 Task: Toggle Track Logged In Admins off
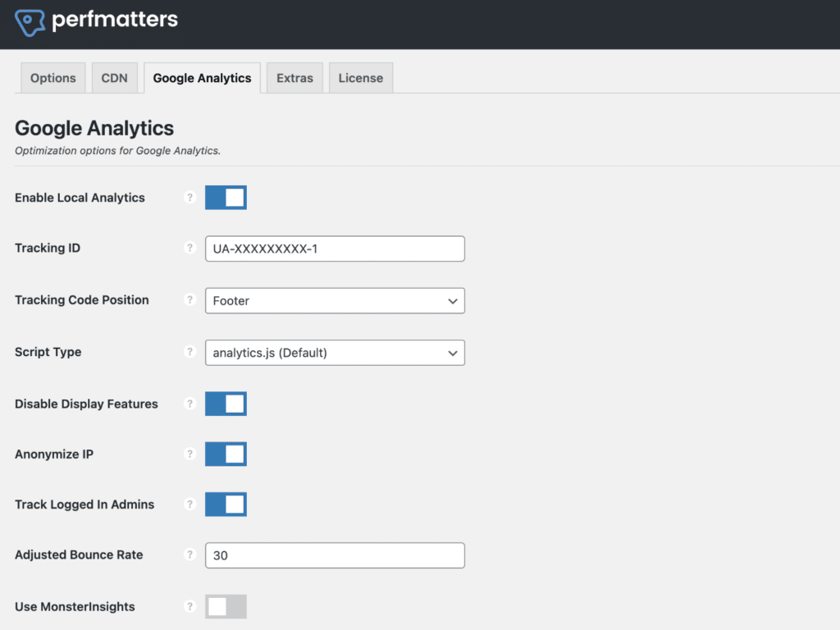[x=225, y=504]
